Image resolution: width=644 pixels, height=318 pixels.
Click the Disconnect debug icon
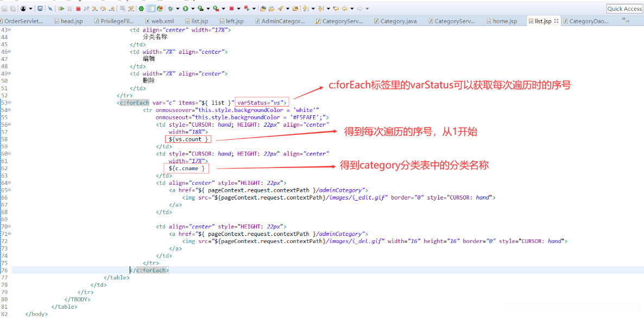coord(86,9)
